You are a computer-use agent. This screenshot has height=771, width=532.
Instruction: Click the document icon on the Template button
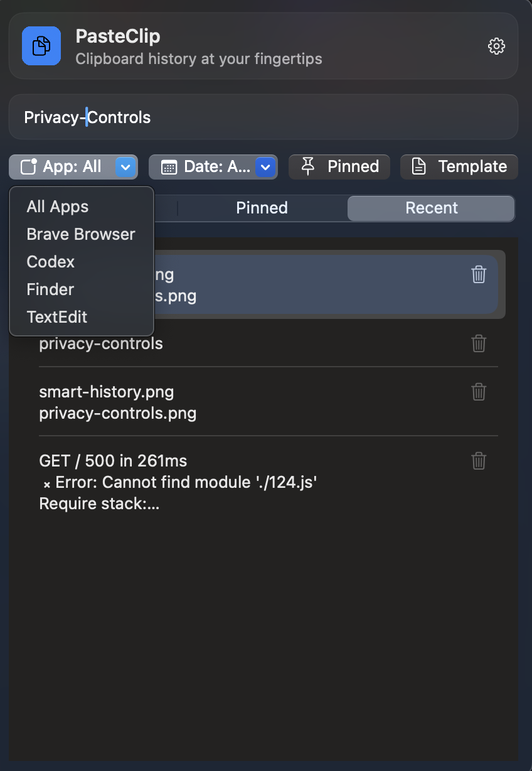418,166
